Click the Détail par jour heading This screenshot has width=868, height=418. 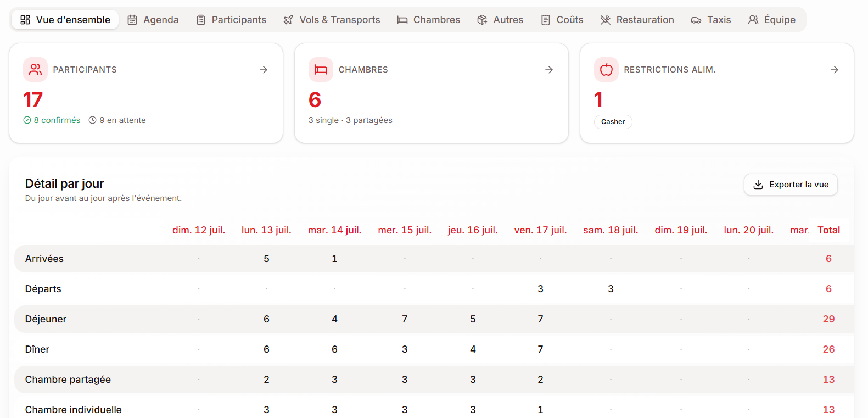64,184
